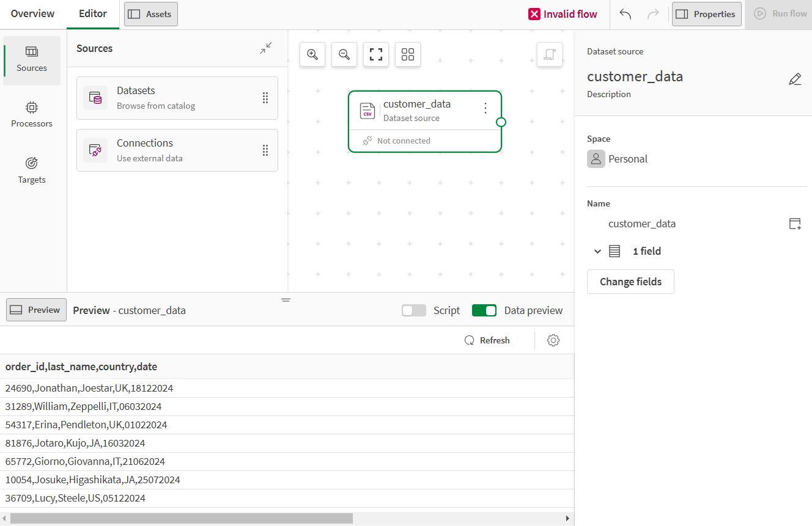
Task: Open the script panel icon on the canvas
Action: 550,54
